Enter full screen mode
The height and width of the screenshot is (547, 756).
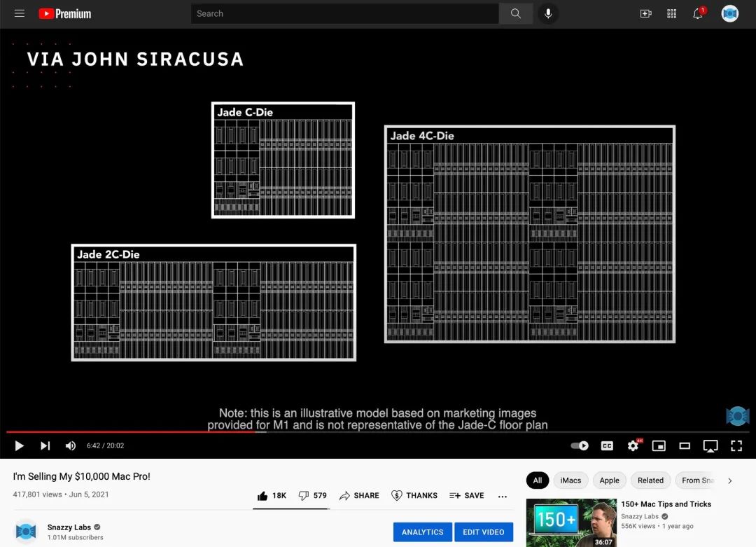tap(736, 445)
